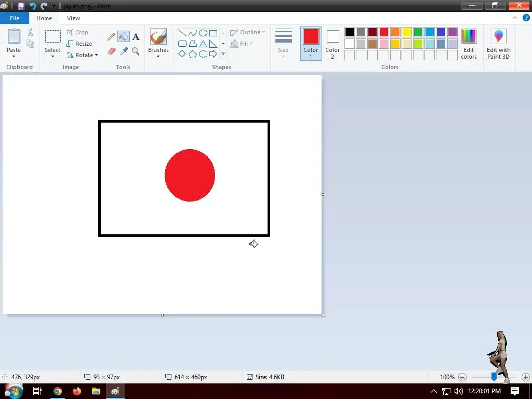Choose the Oval shape
Image resolution: width=532 pixels, height=399 pixels.
click(x=203, y=33)
